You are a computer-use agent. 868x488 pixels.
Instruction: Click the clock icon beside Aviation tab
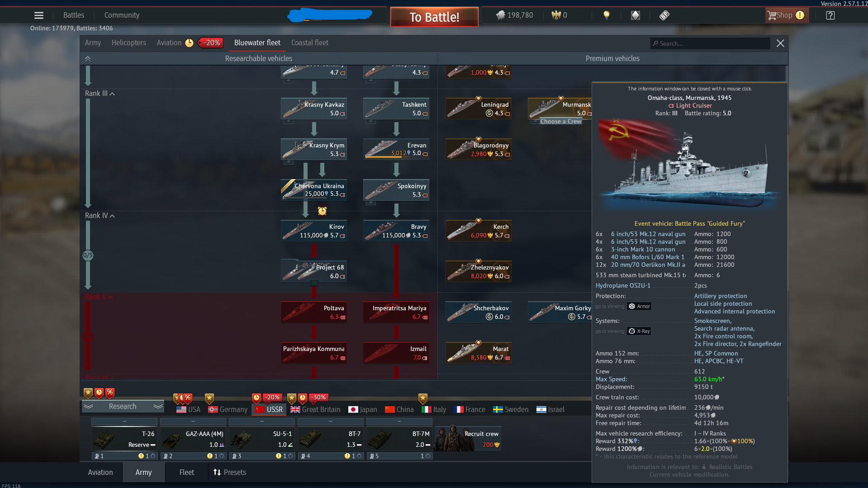pos(189,43)
